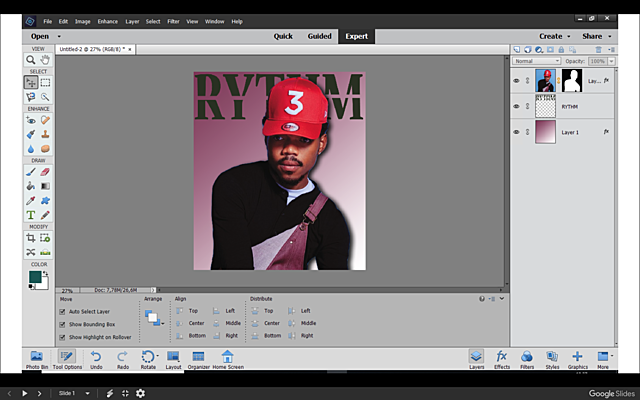
Task: Select the Zoom tool
Action: pos(31,60)
